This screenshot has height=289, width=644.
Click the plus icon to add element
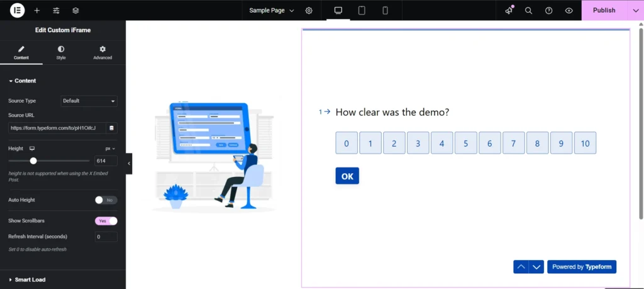pyautogui.click(x=37, y=10)
